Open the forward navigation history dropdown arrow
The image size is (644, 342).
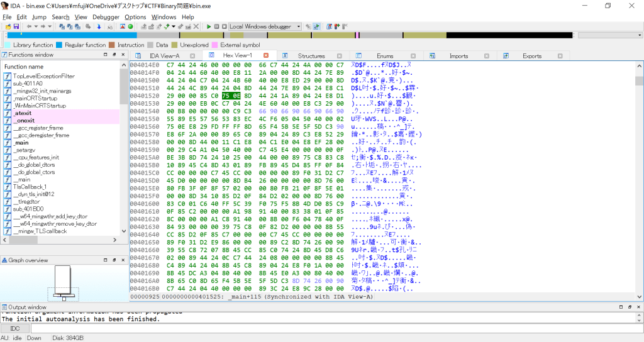50,27
